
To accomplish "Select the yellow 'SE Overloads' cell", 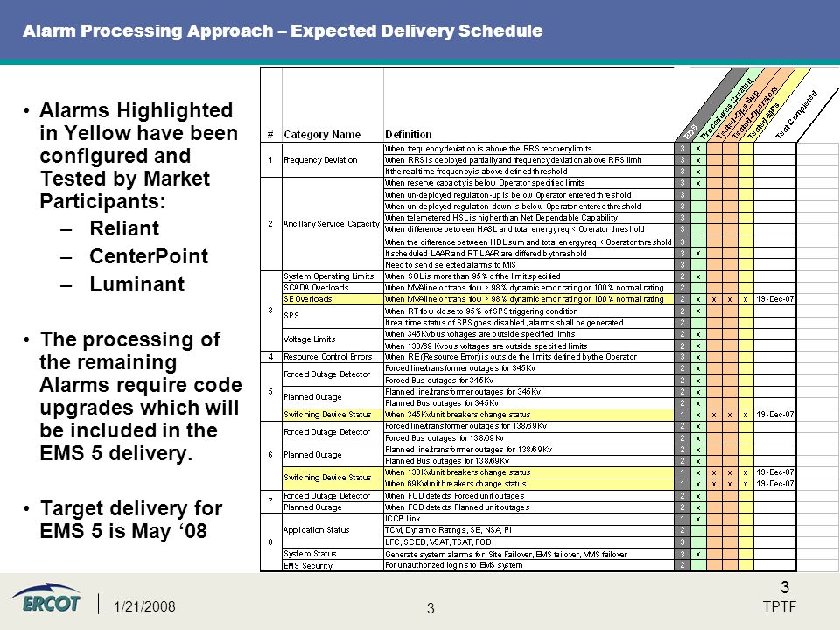I will [x=332, y=299].
